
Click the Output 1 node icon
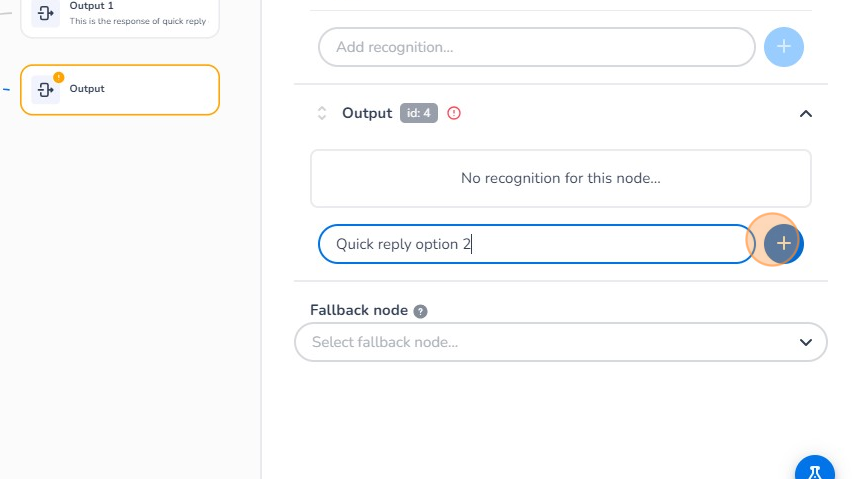[x=45, y=13]
